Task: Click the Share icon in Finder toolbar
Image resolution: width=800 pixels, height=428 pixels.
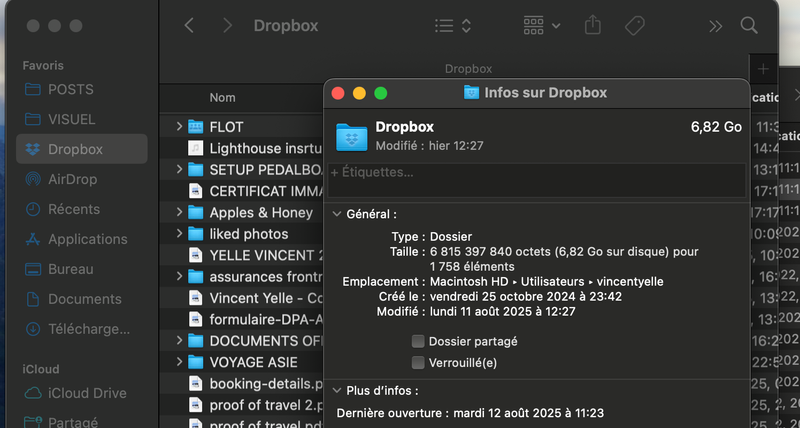Action: coord(592,25)
